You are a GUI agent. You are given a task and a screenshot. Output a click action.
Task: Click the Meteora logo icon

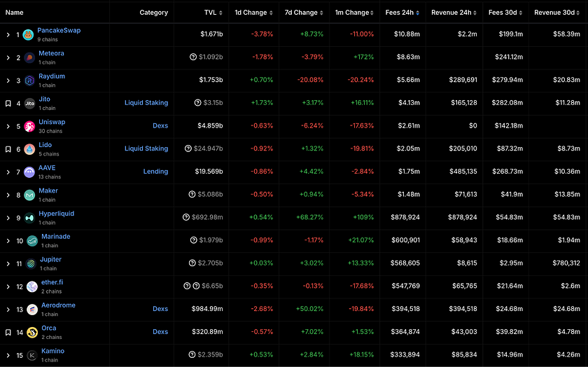point(29,57)
